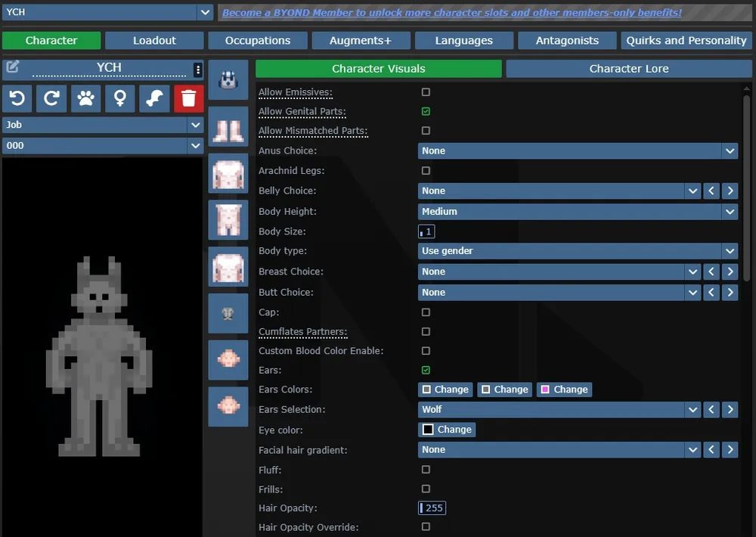
Task: Click the pipe icon next to gender
Action: click(x=154, y=98)
